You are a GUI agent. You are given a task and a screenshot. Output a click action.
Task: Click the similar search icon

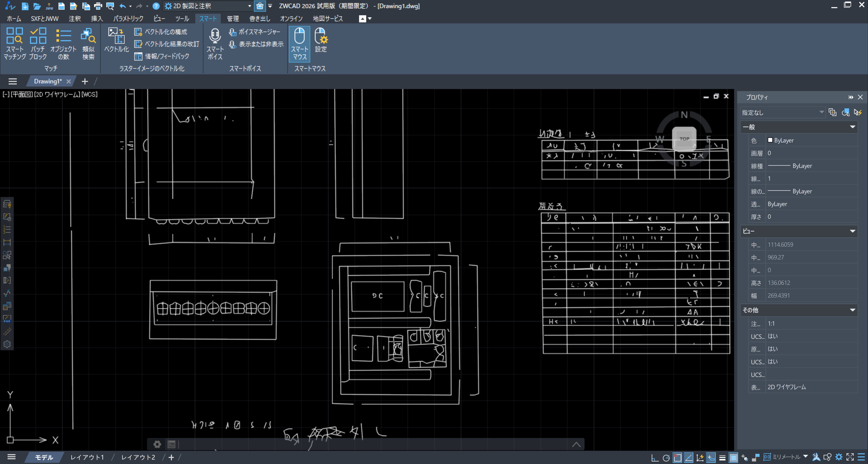point(88,43)
